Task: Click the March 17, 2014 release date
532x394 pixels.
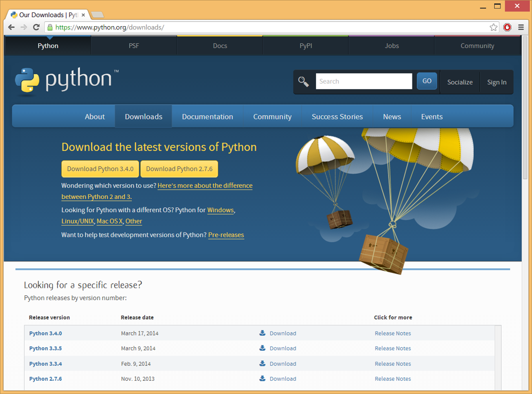Action: coord(139,333)
